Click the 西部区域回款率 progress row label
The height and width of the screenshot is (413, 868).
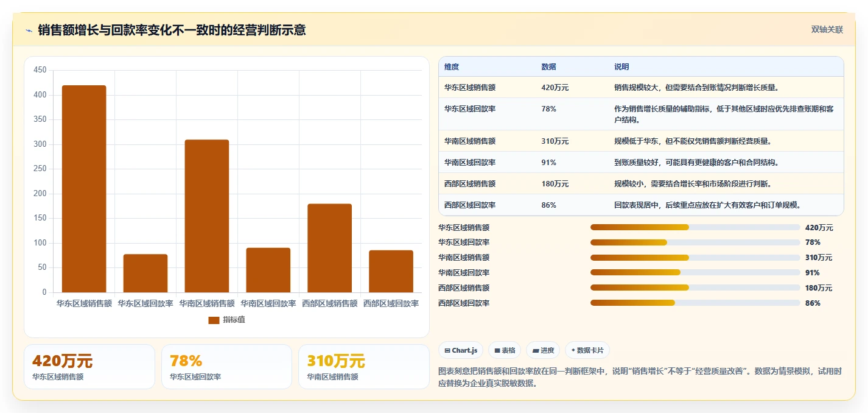click(464, 303)
